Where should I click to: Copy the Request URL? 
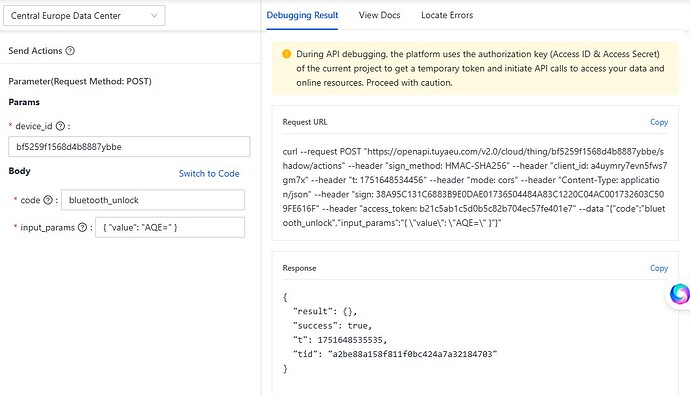[659, 122]
